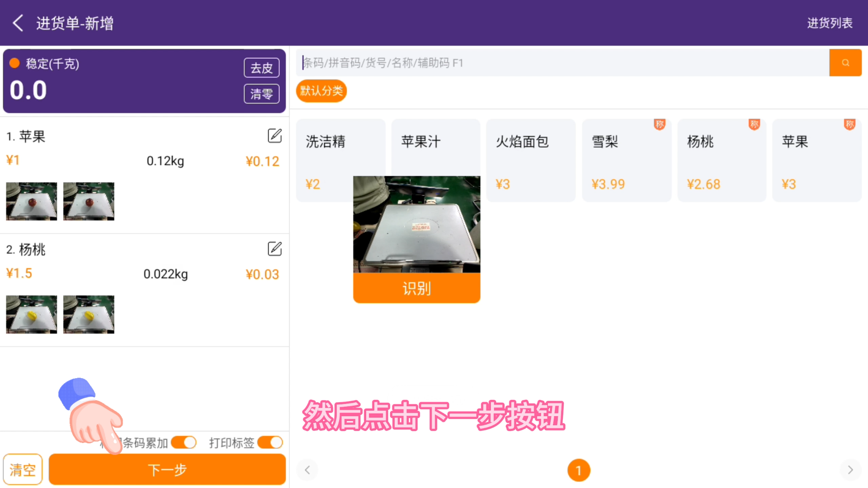868x488 pixels.
Task: Select page 1 indicator
Action: (579, 470)
